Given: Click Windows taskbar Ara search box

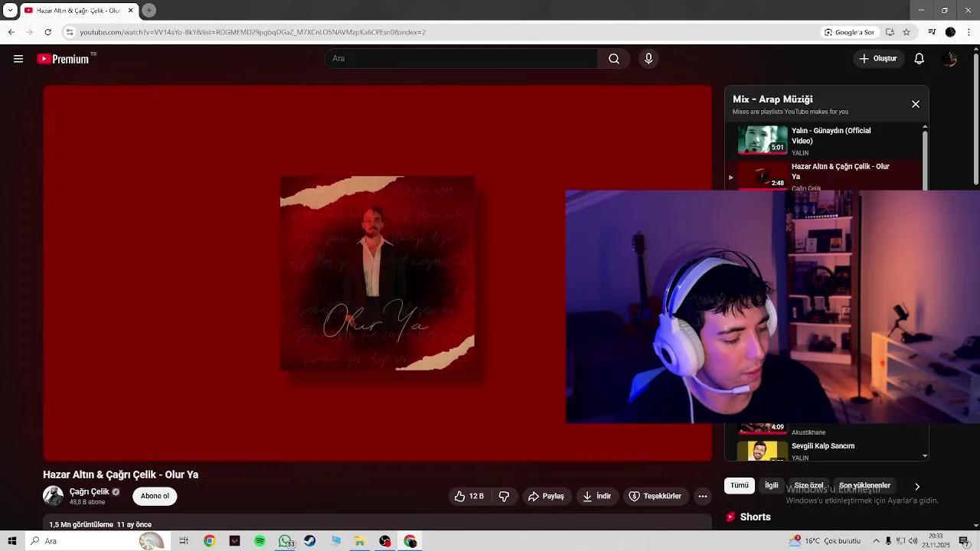Looking at the screenshot, I should (96, 541).
